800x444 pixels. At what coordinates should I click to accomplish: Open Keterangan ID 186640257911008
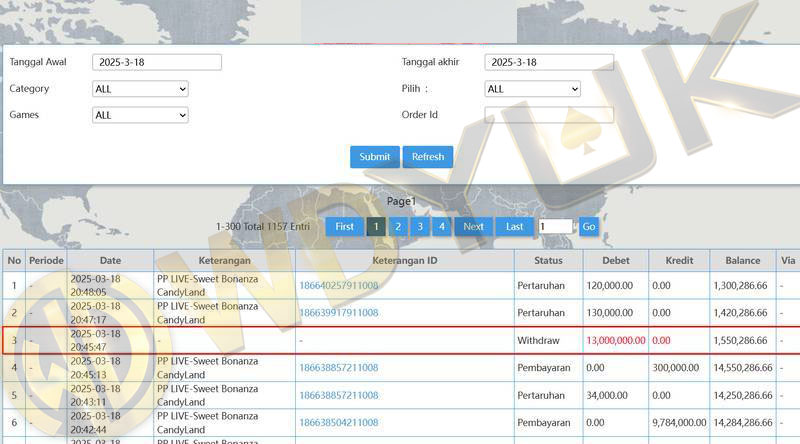point(339,285)
